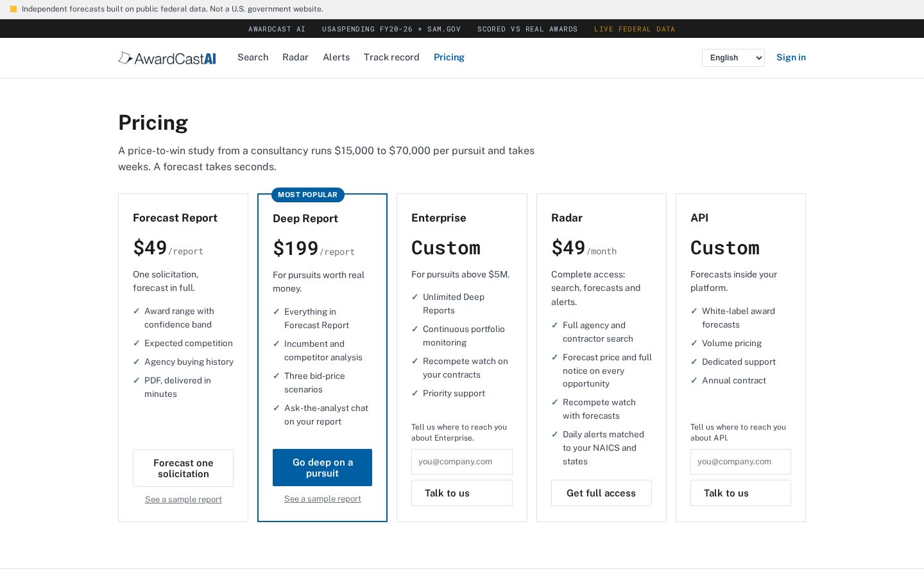The width and height of the screenshot is (924, 578).
Task: Click the $199 price text
Action: point(296,249)
